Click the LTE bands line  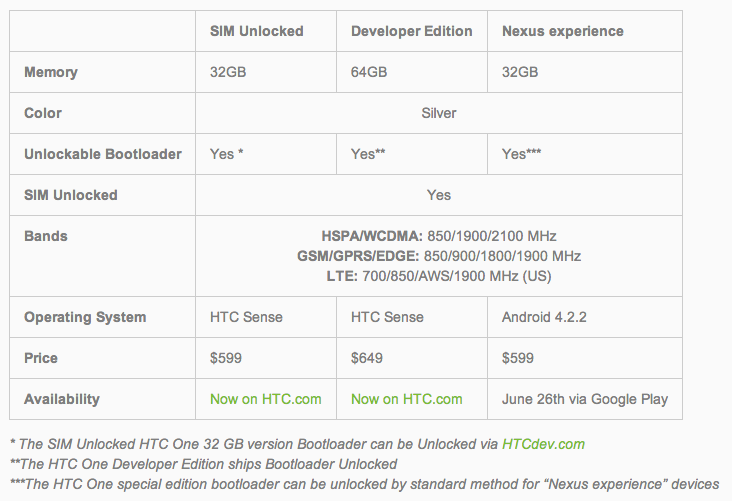coord(438,276)
